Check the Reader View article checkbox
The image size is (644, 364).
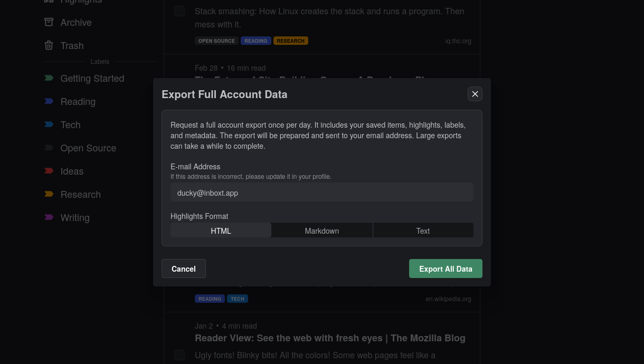[x=179, y=355]
